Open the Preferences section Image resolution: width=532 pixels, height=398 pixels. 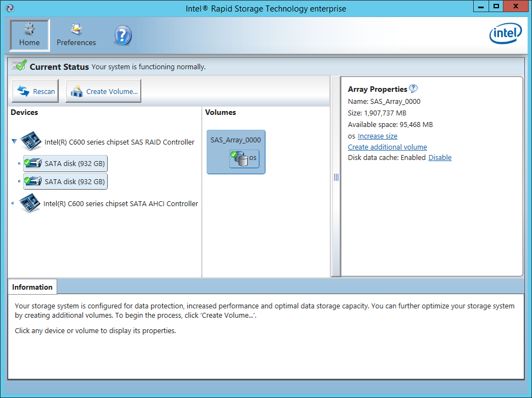tap(76, 35)
